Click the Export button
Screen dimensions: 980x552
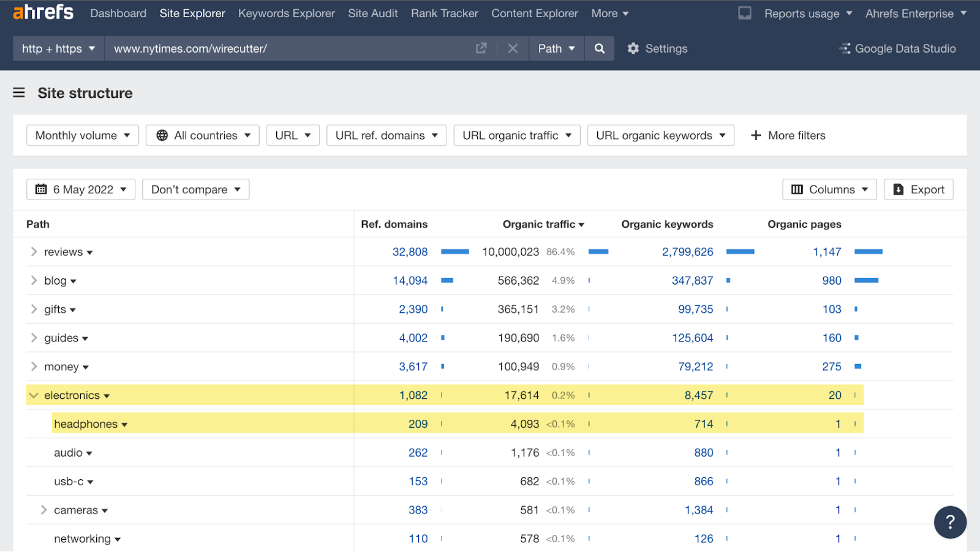click(x=919, y=190)
